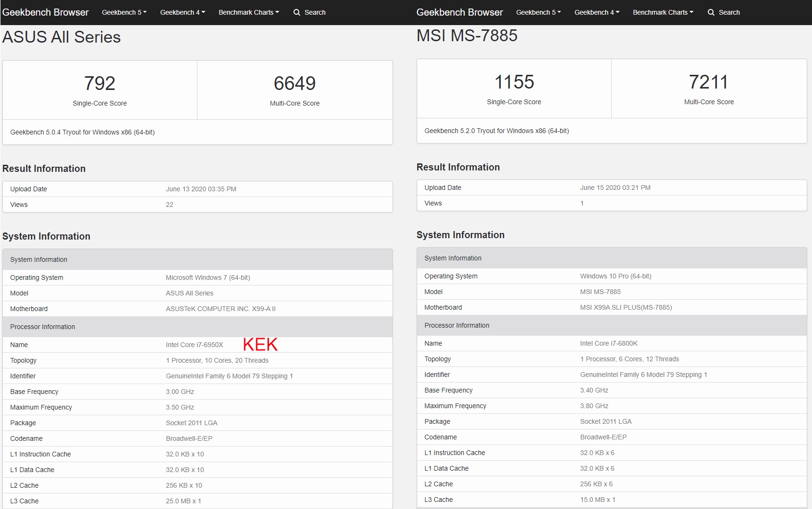Click the left Geekbench Browser logo link
Image resolution: width=812 pixels, height=509 pixels.
coord(45,12)
